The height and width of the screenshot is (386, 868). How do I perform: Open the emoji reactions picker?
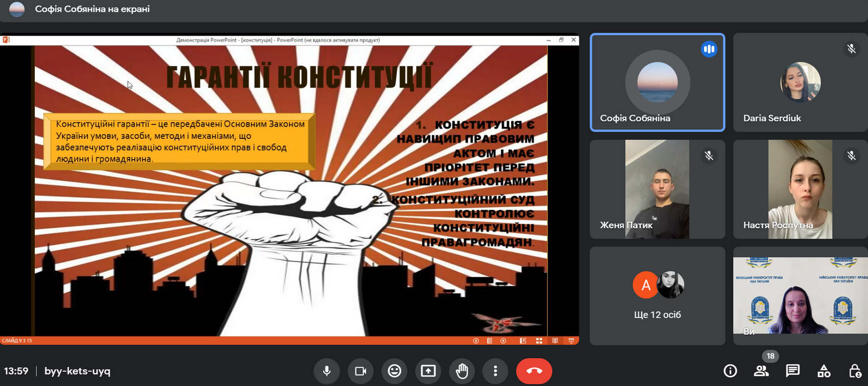394,371
